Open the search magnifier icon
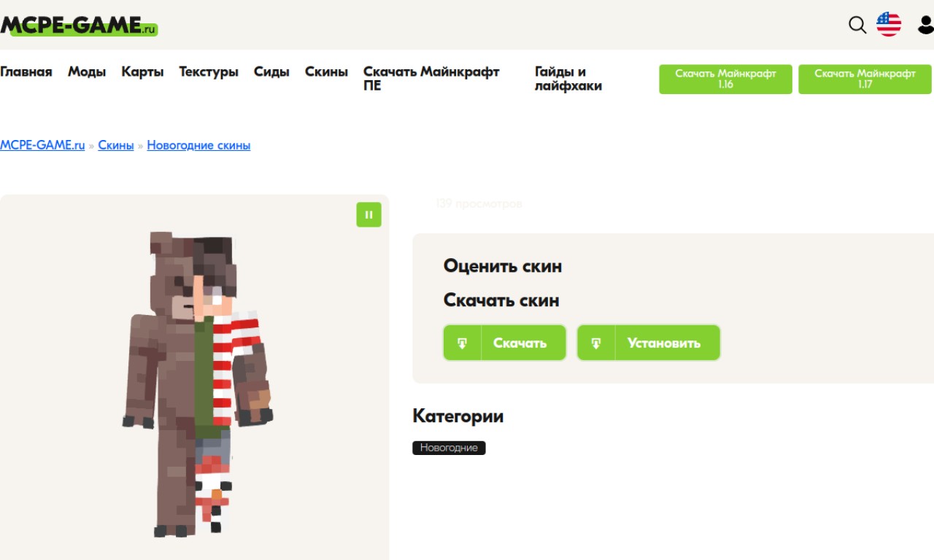 pos(857,25)
